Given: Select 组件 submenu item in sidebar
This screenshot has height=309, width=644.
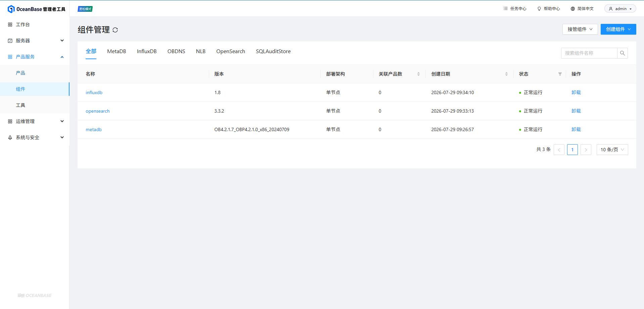Looking at the screenshot, I should (x=35, y=89).
